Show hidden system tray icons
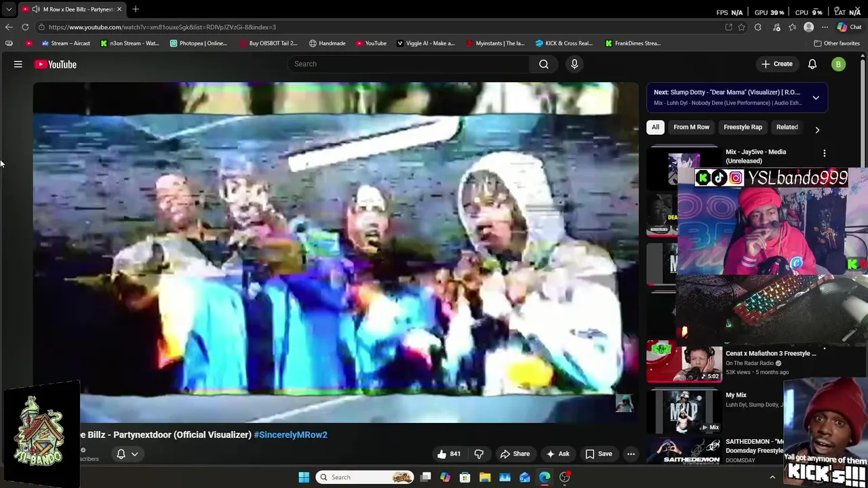 click(772, 477)
